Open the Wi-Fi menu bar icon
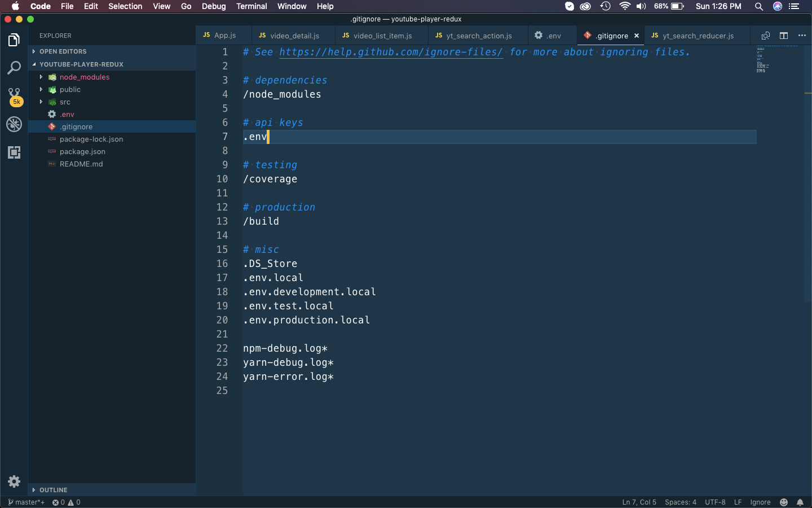 click(x=624, y=6)
